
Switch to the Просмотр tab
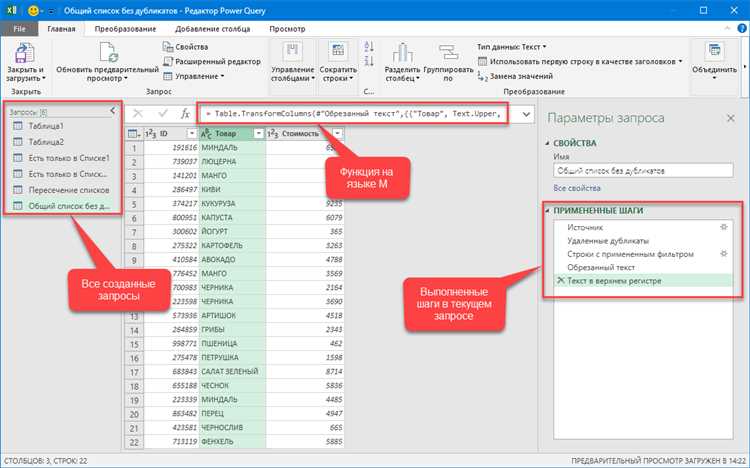287,29
